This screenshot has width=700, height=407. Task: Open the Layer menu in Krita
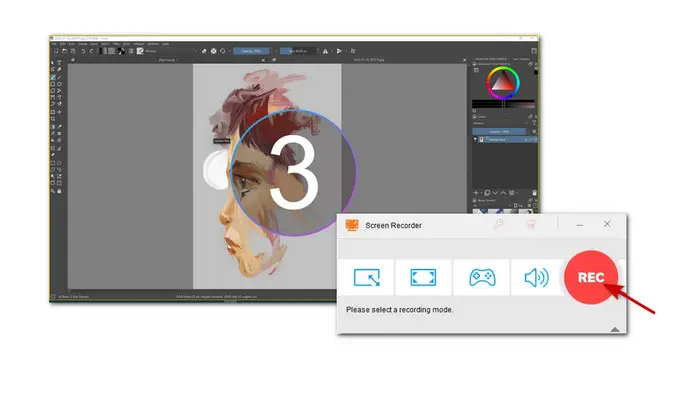tap(94, 44)
